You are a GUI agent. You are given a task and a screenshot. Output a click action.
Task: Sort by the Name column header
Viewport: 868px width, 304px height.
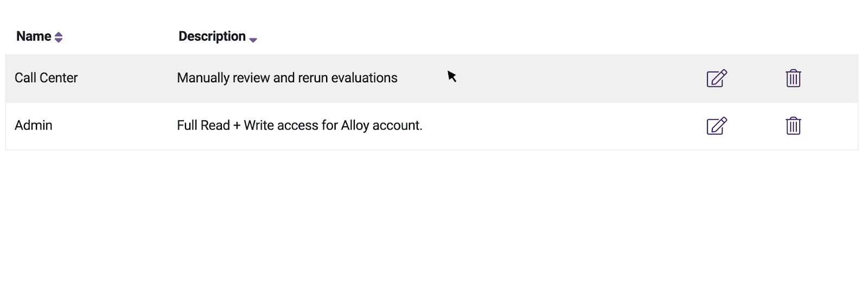click(34, 36)
